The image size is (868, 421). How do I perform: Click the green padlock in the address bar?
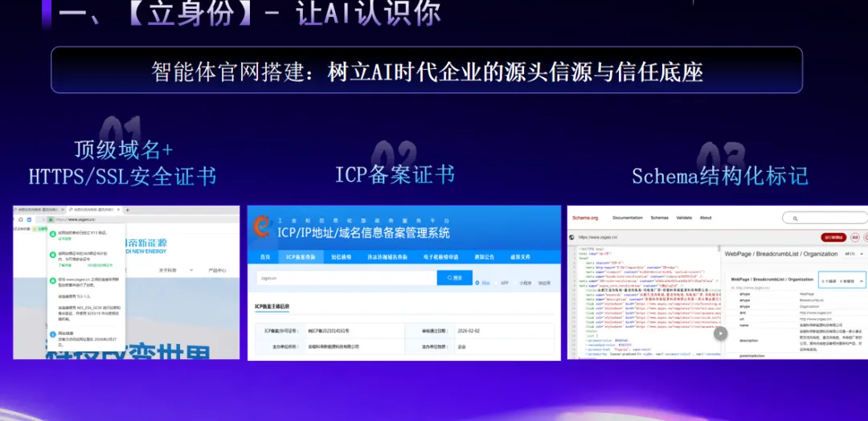(x=51, y=219)
